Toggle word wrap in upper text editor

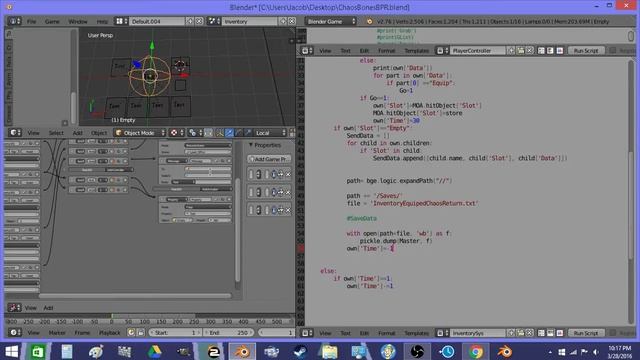click(x=550, y=51)
